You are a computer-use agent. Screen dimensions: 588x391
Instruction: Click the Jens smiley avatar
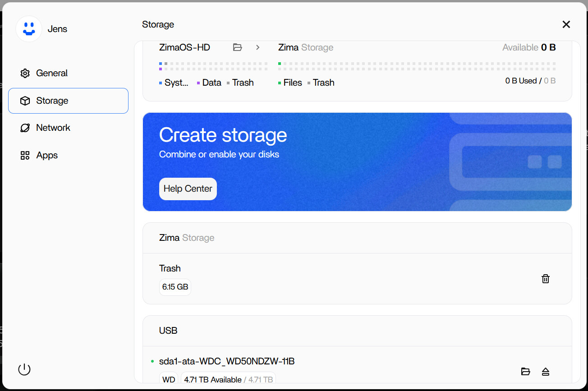tap(29, 29)
